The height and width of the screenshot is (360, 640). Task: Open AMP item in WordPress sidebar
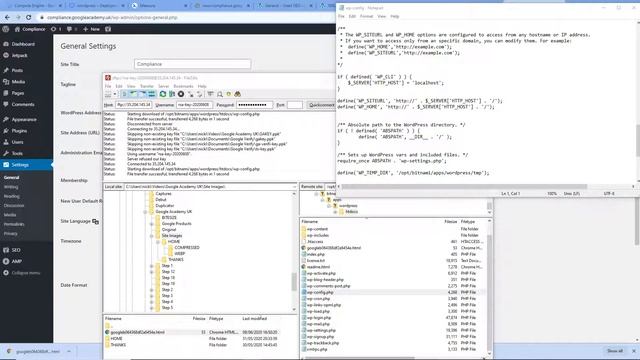(16, 261)
